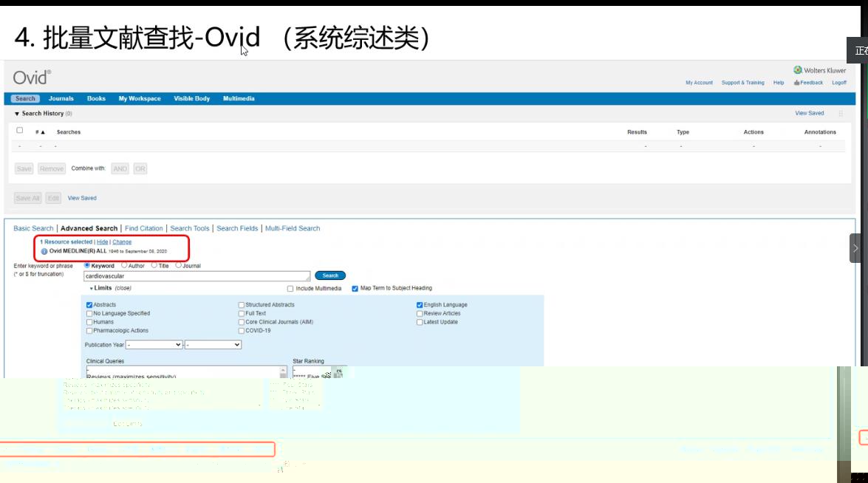Click the info icon beside Ovid MEDLINE(R) ALL

click(44, 251)
